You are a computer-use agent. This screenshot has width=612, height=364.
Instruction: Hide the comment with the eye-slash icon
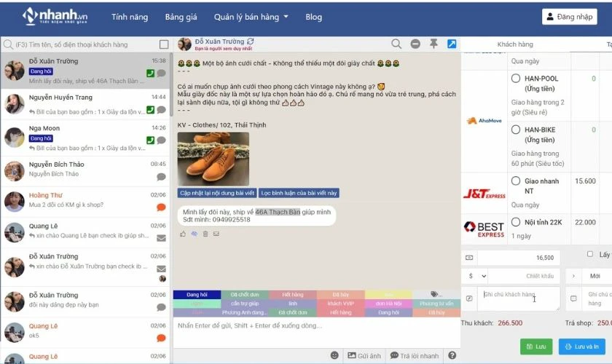(x=194, y=234)
